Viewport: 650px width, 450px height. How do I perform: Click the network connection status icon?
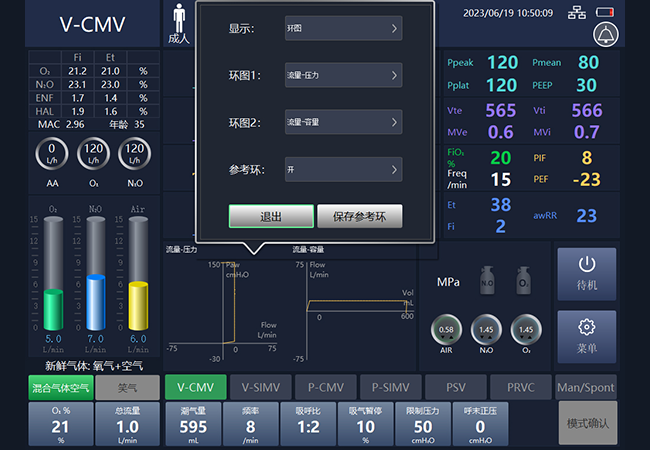coord(577,13)
